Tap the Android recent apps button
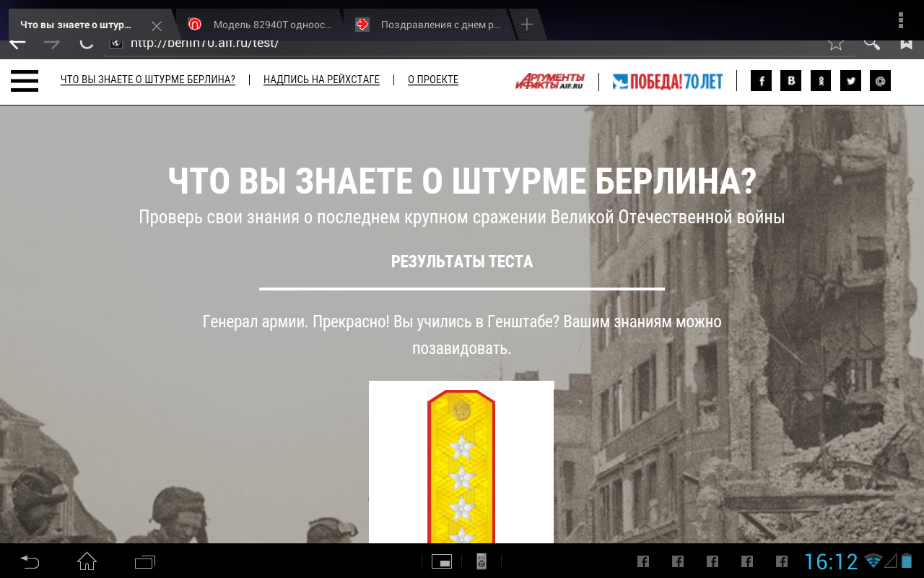The image size is (924, 578). coord(145,561)
